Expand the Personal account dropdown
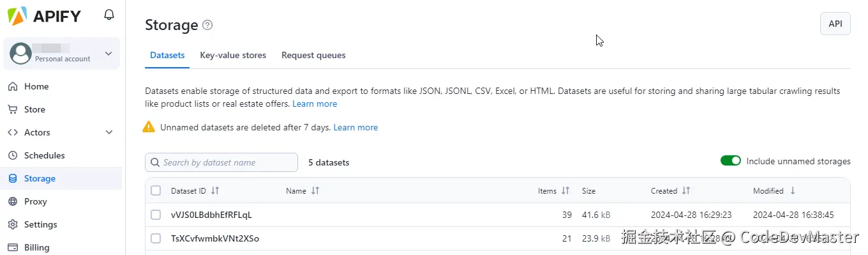868x255 pixels. click(108, 54)
